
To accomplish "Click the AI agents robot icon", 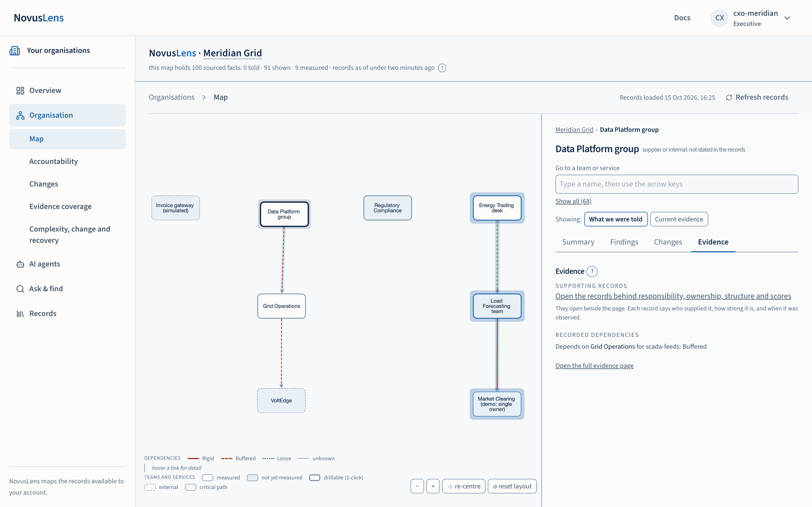I will point(20,264).
